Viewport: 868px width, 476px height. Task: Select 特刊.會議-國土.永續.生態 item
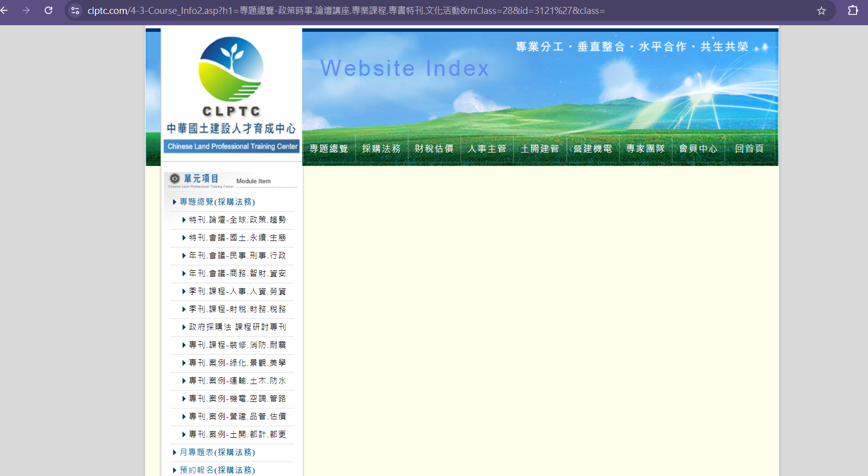238,238
